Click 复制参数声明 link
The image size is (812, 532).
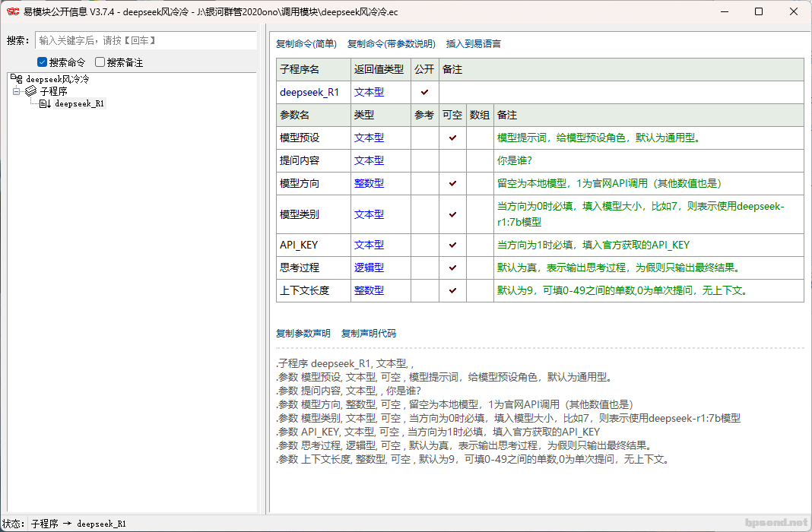[303, 334]
